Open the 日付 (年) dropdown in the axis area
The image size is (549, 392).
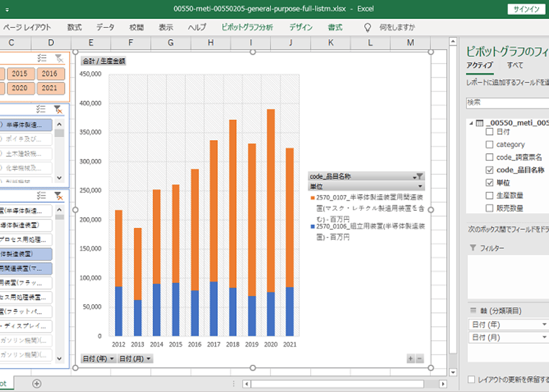point(544,324)
